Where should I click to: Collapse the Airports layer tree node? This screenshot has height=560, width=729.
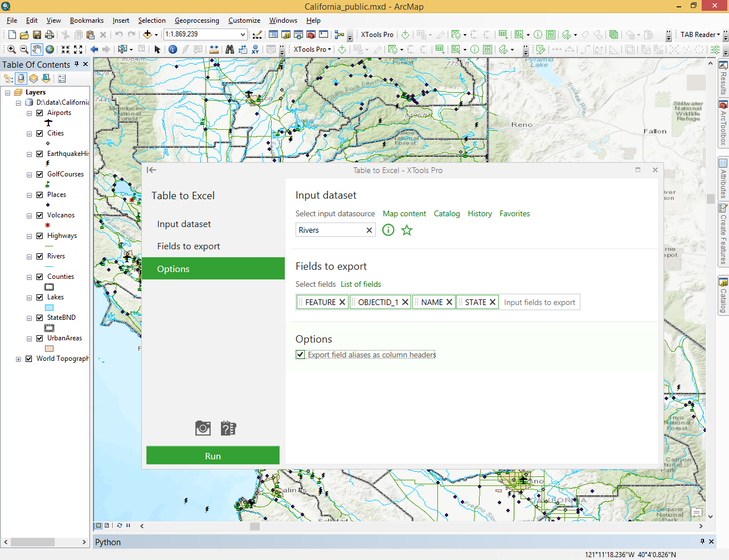point(29,113)
